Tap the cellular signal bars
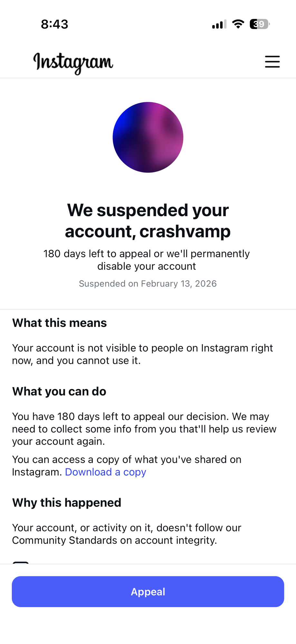This screenshot has width=296, height=644. pyautogui.click(x=219, y=24)
